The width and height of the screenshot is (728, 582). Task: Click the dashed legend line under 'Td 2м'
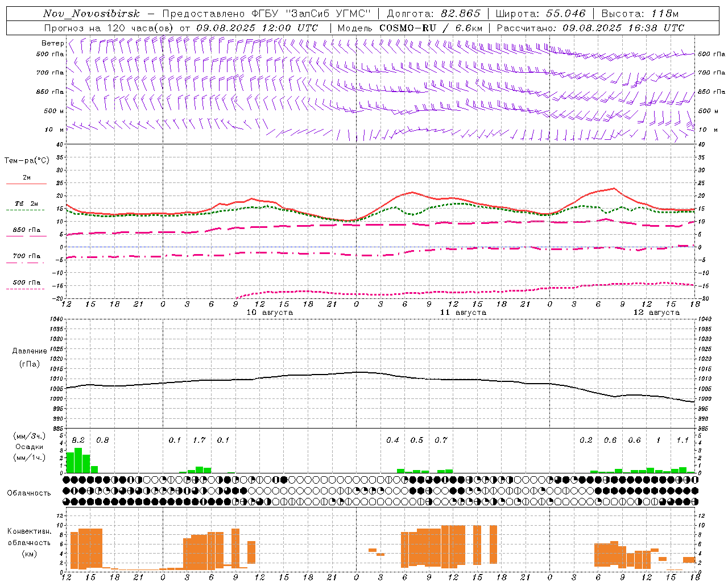click(26, 210)
